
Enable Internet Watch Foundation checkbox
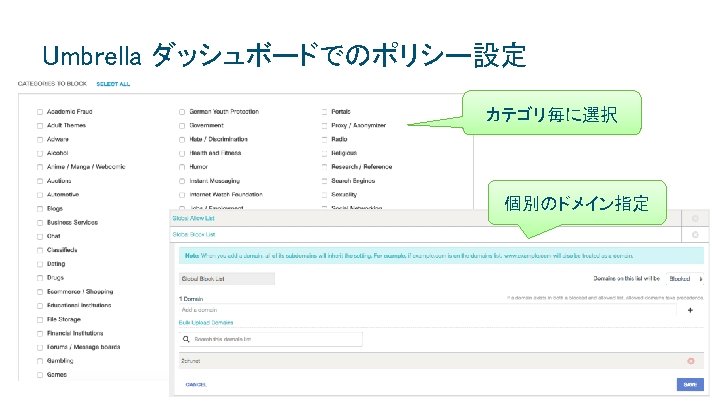[182, 195]
